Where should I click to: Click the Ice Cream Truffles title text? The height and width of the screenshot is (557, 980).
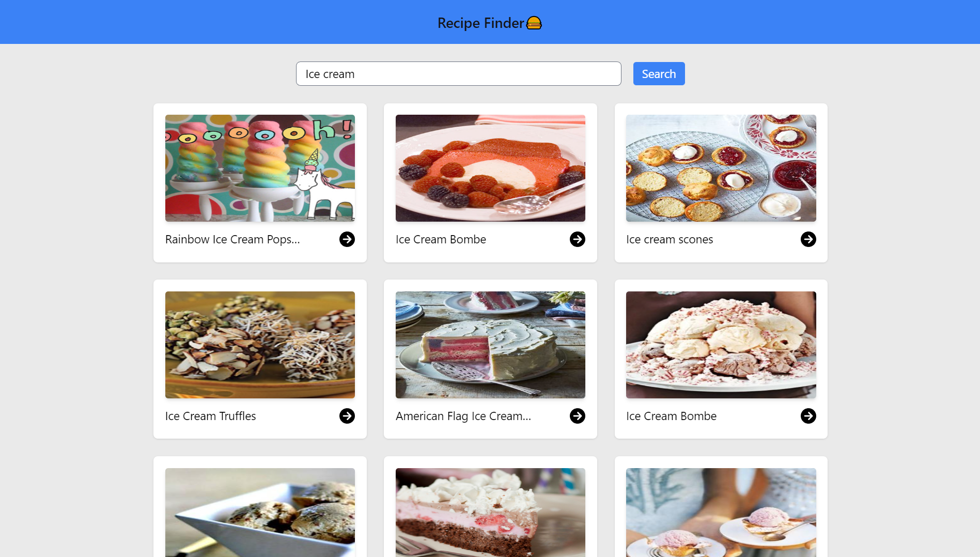pos(210,416)
